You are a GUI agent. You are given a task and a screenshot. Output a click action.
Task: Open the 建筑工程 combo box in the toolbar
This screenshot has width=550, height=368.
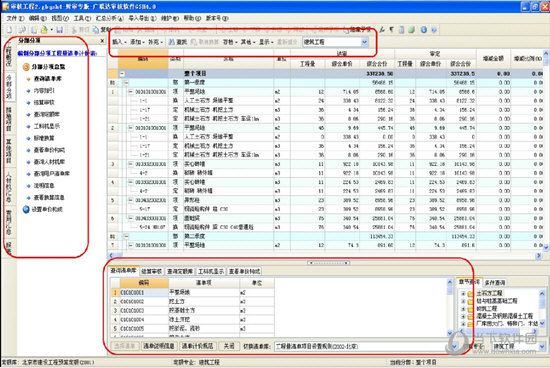click(335, 42)
